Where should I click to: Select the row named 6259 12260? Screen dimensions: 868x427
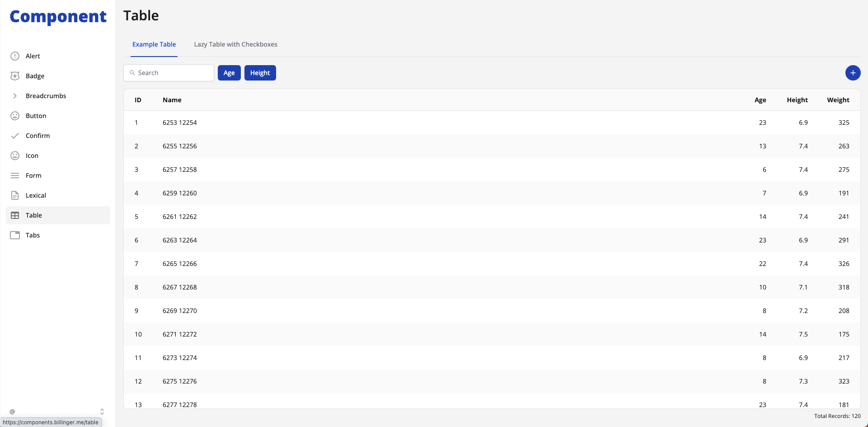[180, 193]
